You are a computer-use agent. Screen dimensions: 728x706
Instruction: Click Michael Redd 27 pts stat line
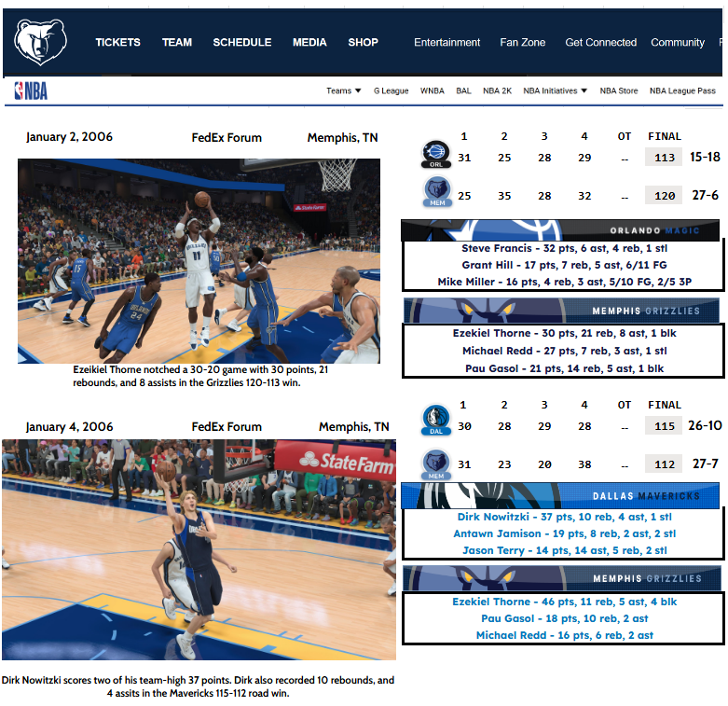(x=564, y=351)
